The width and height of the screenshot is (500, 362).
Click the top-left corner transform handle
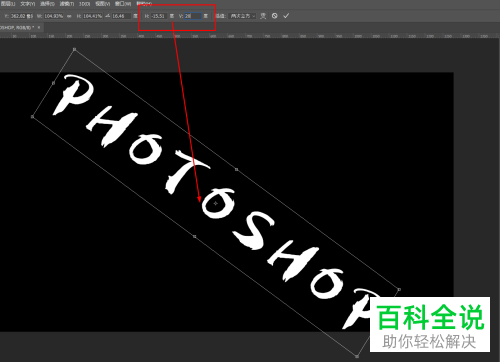point(75,49)
